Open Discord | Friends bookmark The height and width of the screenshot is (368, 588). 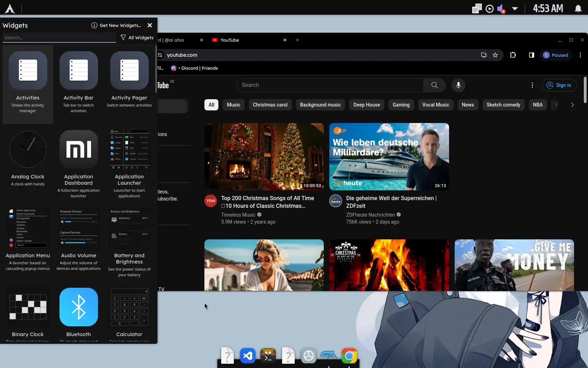195,68
